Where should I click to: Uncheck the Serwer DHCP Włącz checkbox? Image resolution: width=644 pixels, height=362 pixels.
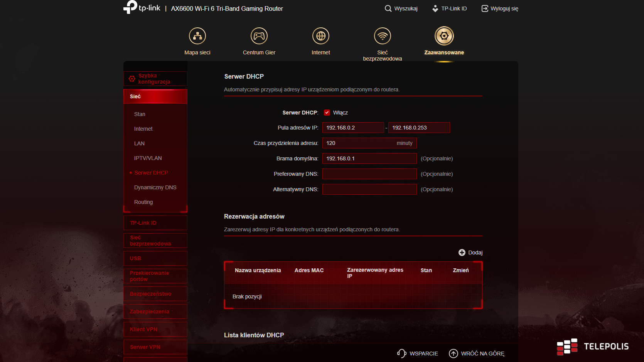(327, 113)
